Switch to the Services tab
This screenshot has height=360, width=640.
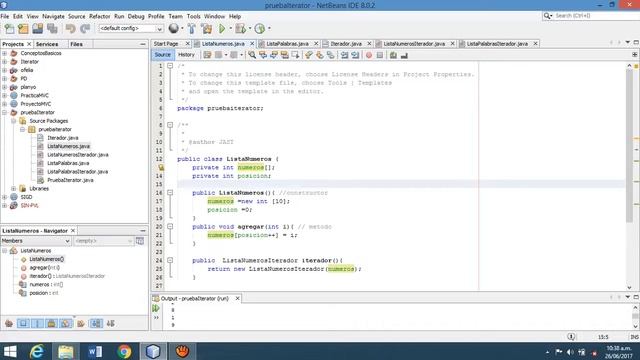tap(47, 44)
